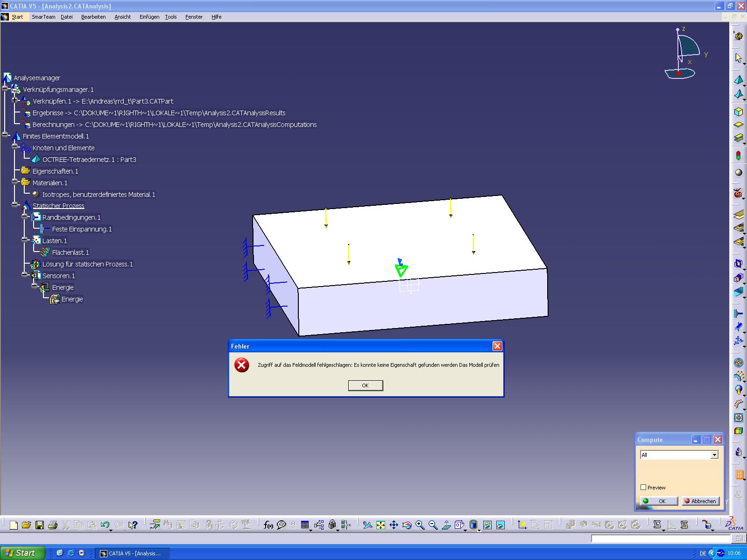747x560 pixels.
Task: Select Isotropes, benutzerdefiniertes Material.1
Action: (x=99, y=195)
